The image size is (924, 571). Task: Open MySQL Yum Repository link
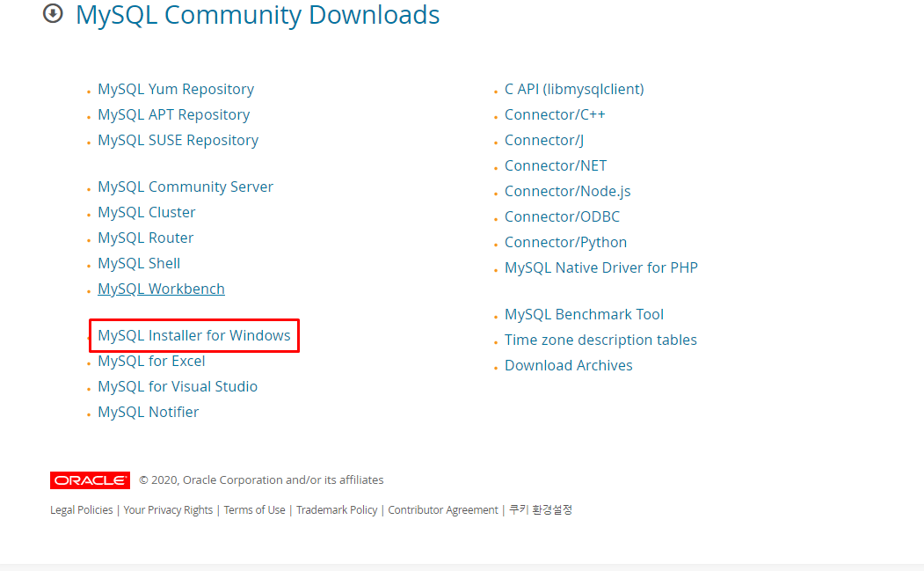pyautogui.click(x=176, y=89)
